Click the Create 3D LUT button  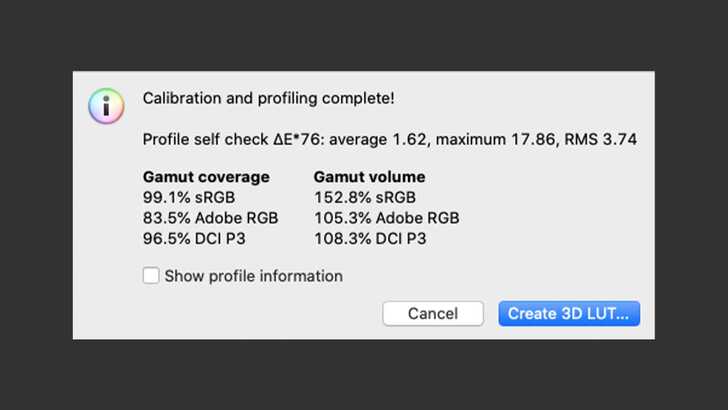569,313
